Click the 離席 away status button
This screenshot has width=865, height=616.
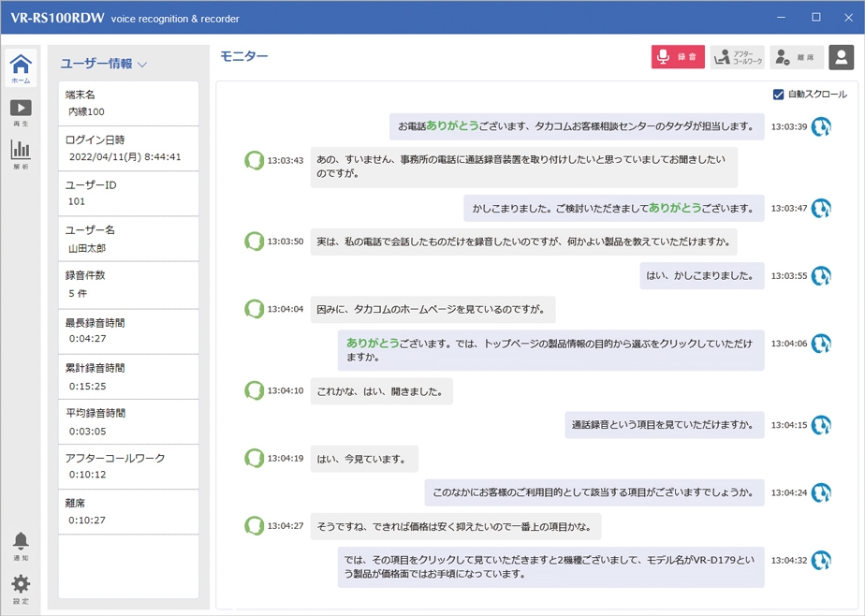797,56
